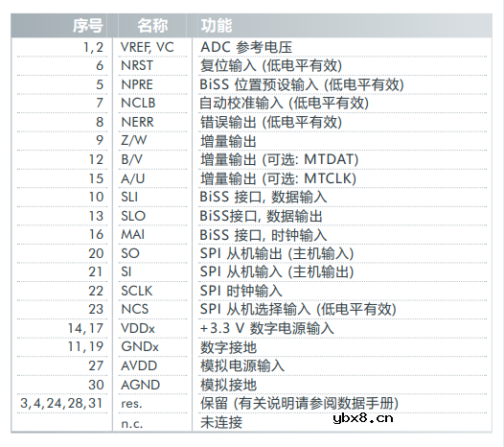Click 'SPI 从机输入 (主机输出)' cell
The height and width of the screenshot is (447, 504).
point(277,271)
